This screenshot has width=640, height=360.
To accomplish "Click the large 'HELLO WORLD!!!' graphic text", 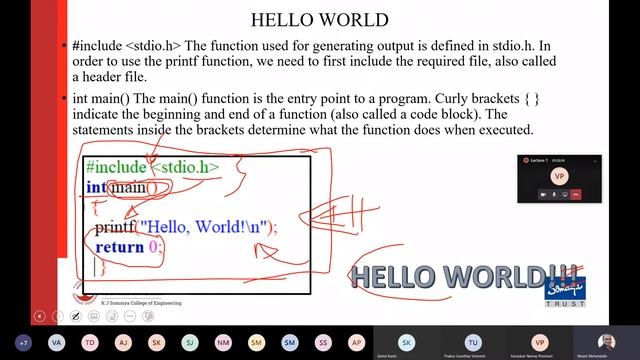I will coord(464,276).
